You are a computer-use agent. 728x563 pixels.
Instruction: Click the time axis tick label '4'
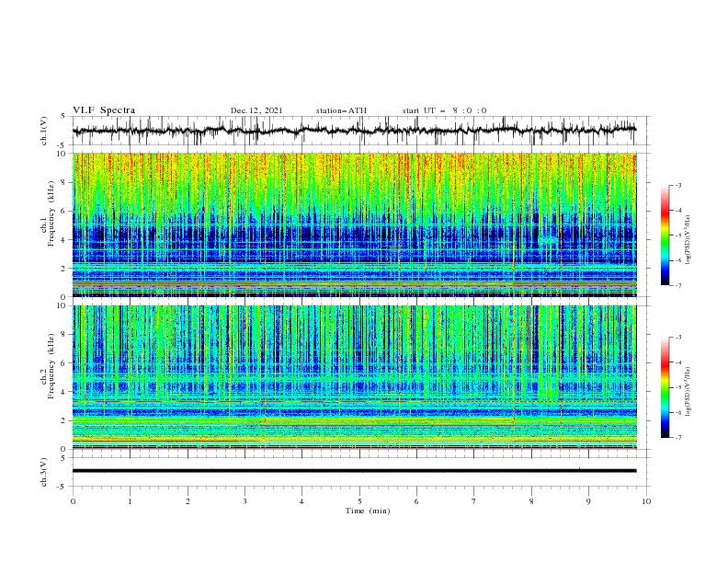click(301, 501)
